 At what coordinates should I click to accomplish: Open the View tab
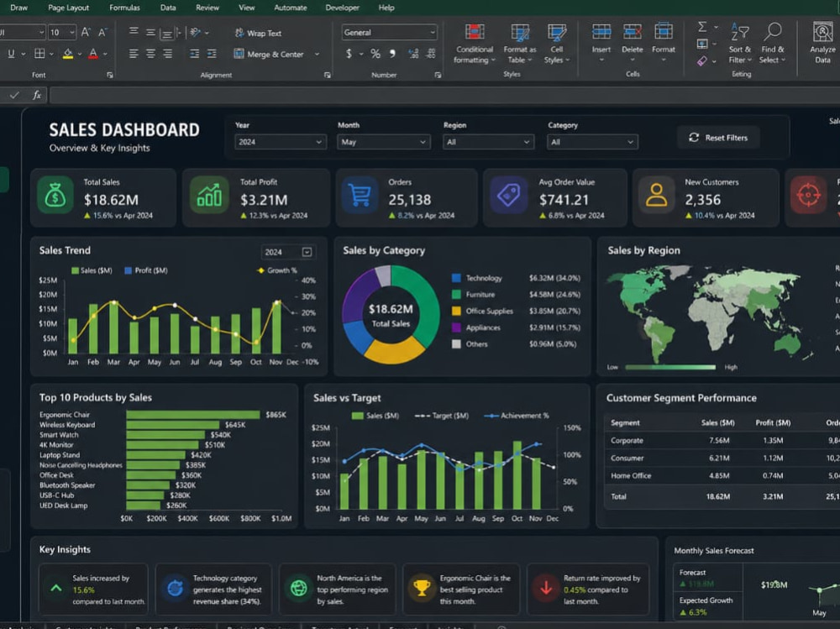(x=246, y=8)
